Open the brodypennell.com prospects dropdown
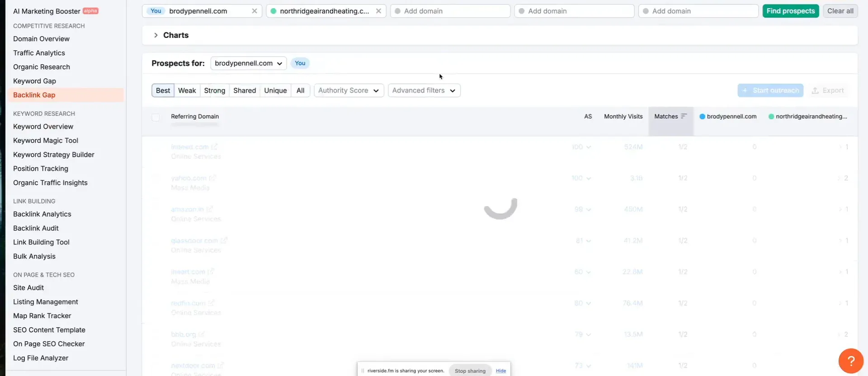This screenshot has width=868, height=376. click(x=248, y=63)
